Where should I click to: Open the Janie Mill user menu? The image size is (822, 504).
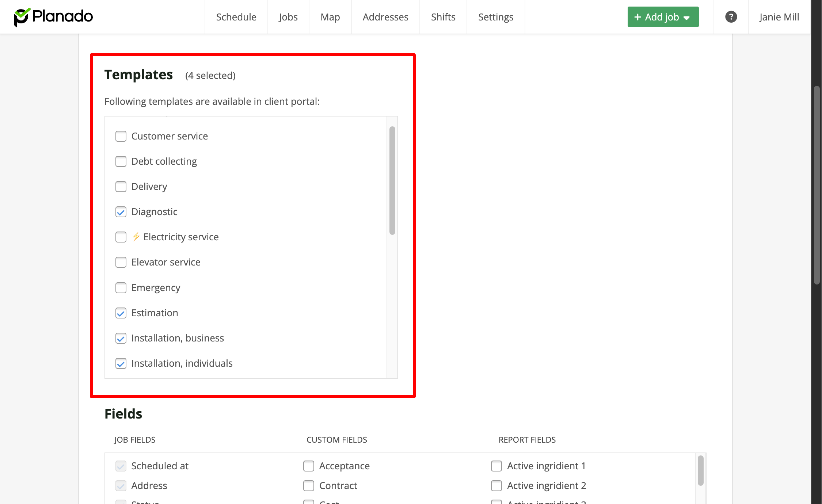point(779,17)
